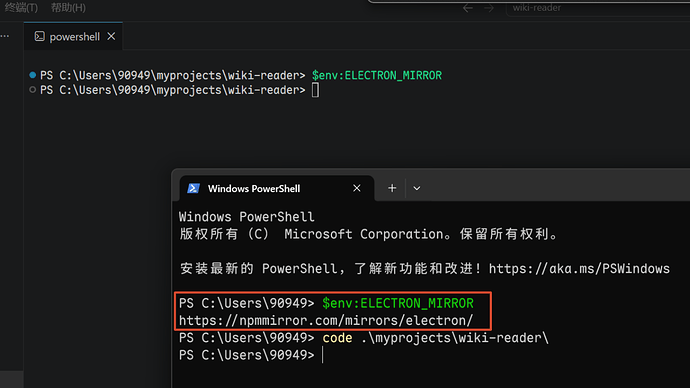The height and width of the screenshot is (388, 690).
Task: Open the three-dots overflow menu
Action: (x=5, y=37)
